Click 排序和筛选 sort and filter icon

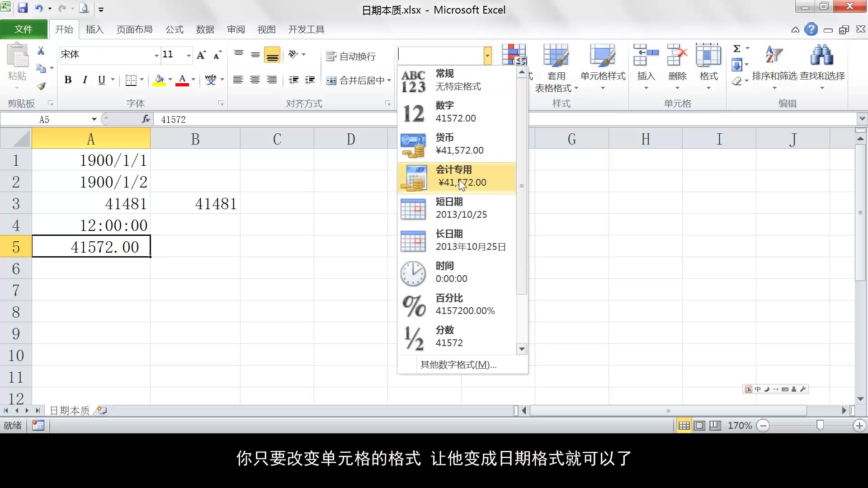click(774, 55)
